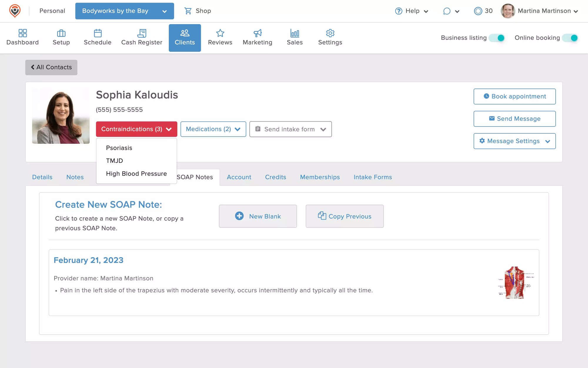Switch to Personal account link
The width and height of the screenshot is (588, 368).
(52, 11)
